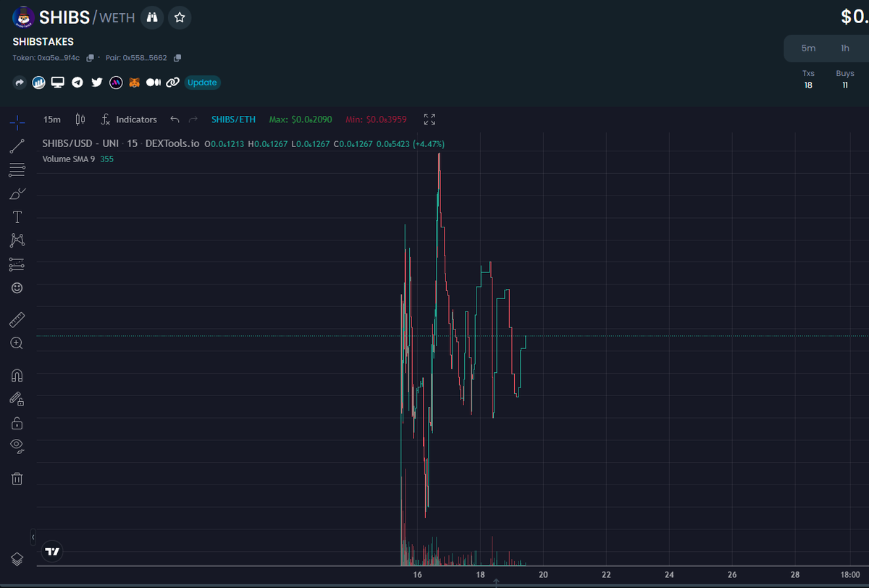Open the Indicators menu
This screenshot has height=588, width=869.
(x=129, y=119)
